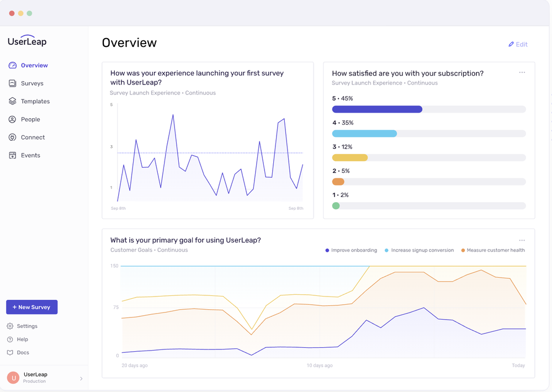Click the red window close dot

[12, 13]
